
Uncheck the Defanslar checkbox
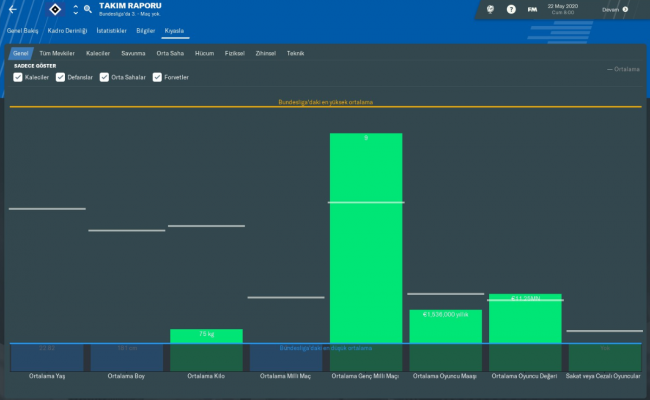[60, 77]
